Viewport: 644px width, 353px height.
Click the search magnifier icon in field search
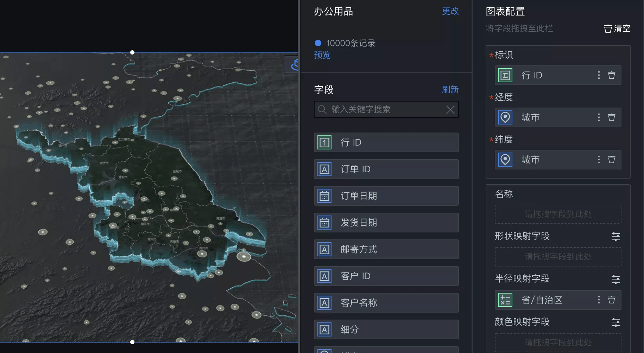coord(322,109)
